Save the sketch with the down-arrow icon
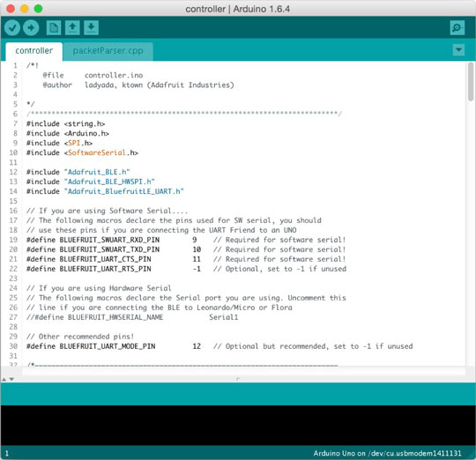Viewport: 476px width, 460px height. pyautogui.click(x=91, y=28)
